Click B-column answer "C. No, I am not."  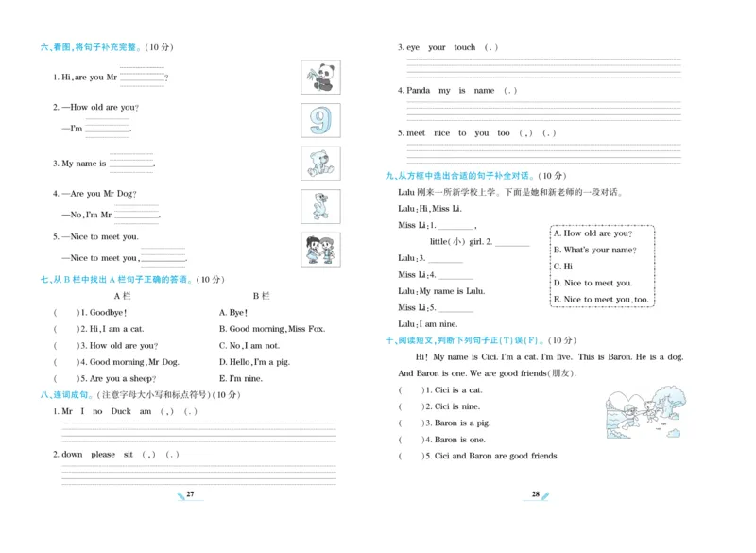coord(249,346)
